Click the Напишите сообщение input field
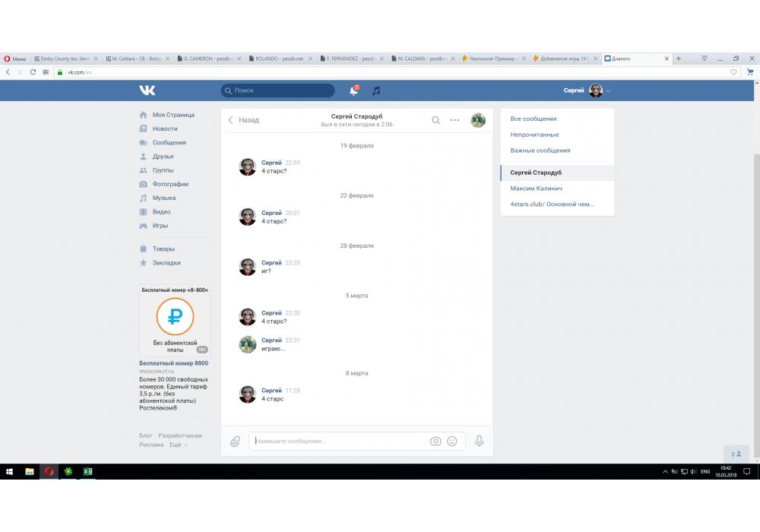Screen dimensions: 760x532 point(338,441)
